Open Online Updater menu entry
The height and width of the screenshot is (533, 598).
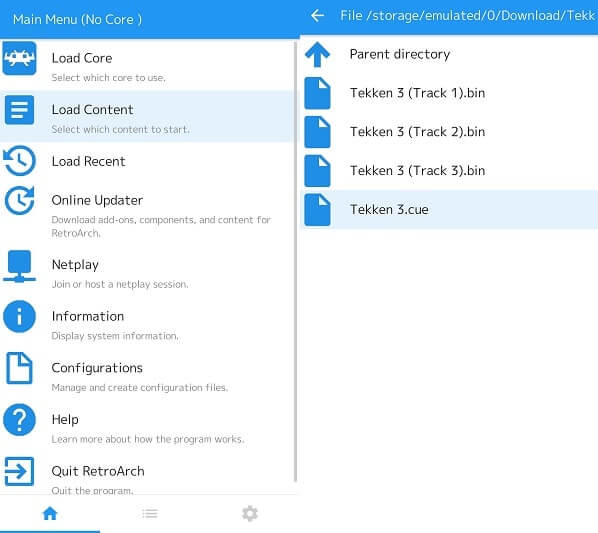(x=147, y=214)
